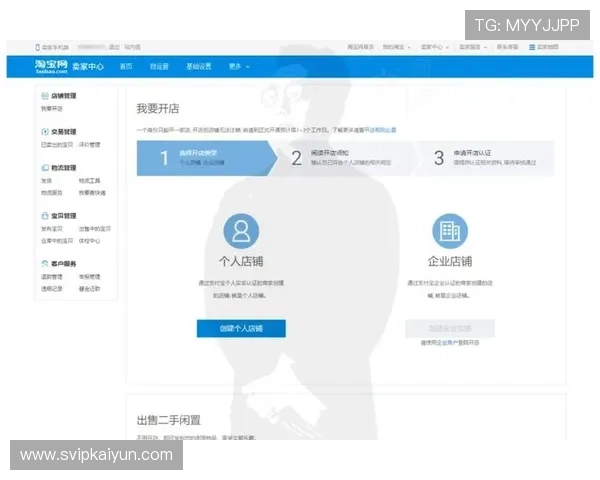Click the 站内信 link in top bar
This screenshot has height=480, width=600.
tap(132, 47)
